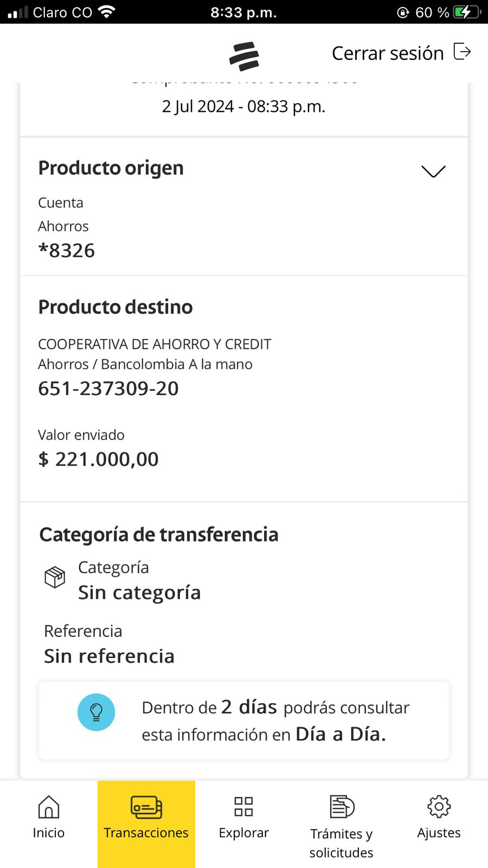Open the Inicio home icon
The width and height of the screenshot is (488, 868).
[x=49, y=807]
